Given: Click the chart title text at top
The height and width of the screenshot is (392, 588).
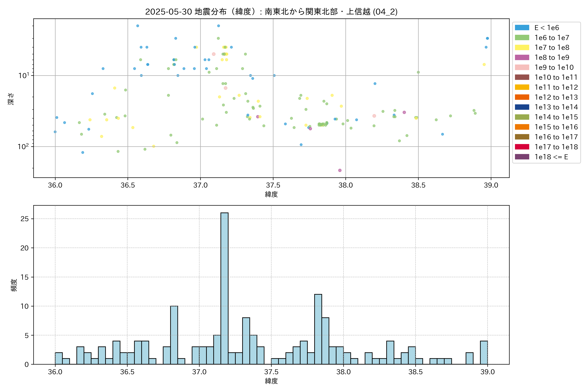Looking at the screenshot, I should pyautogui.click(x=271, y=12).
